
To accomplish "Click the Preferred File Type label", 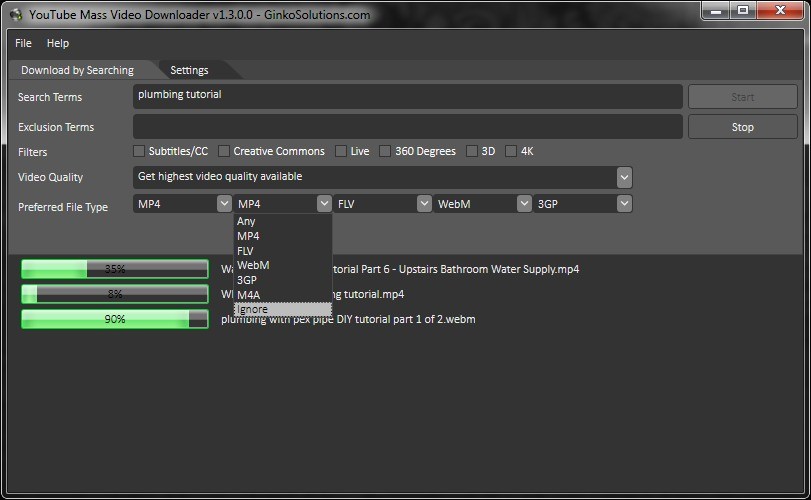I will click(63, 207).
